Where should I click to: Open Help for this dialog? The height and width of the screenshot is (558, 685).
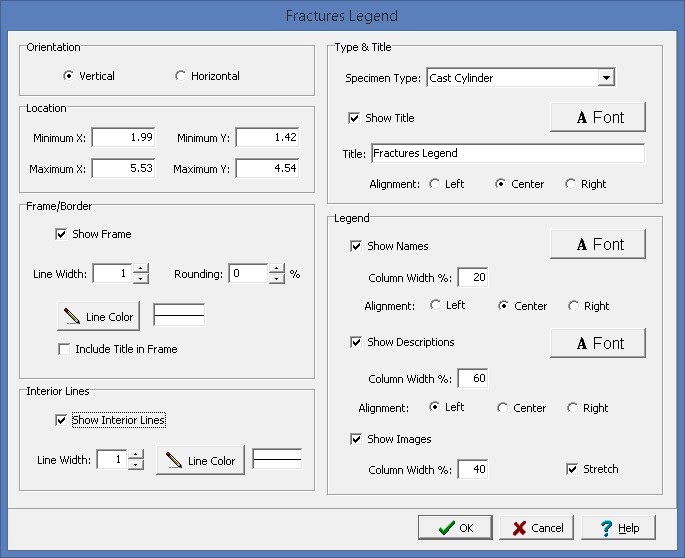(618, 527)
